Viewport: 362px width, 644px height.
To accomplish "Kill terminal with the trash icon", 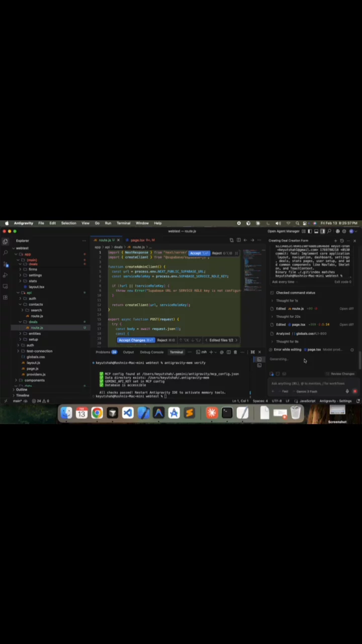I will [x=235, y=352].
